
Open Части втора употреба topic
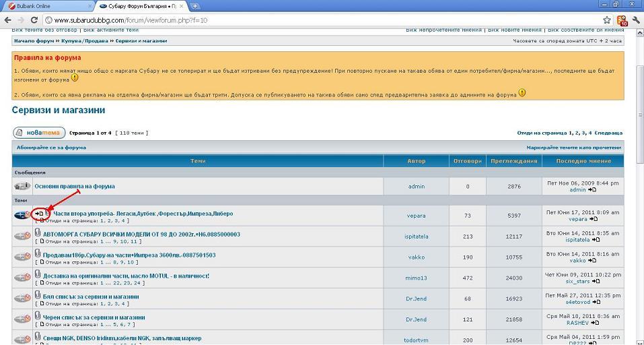(x=143, y=214)
